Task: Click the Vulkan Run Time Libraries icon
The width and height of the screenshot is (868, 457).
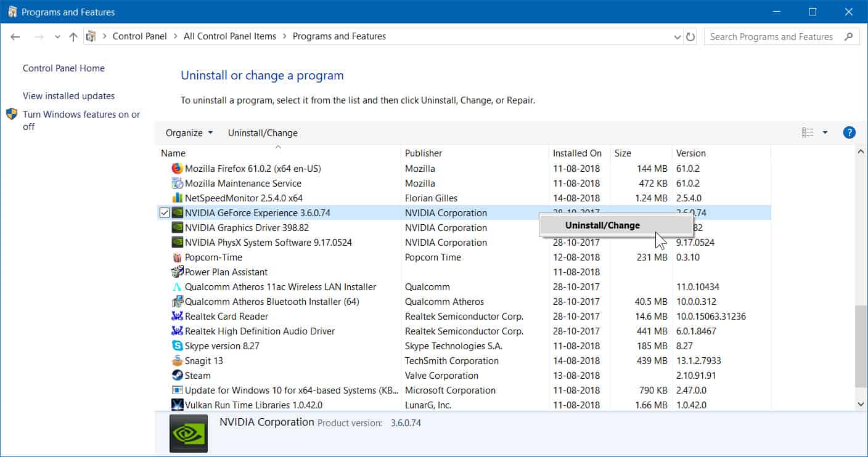Action: pos(178,405)
